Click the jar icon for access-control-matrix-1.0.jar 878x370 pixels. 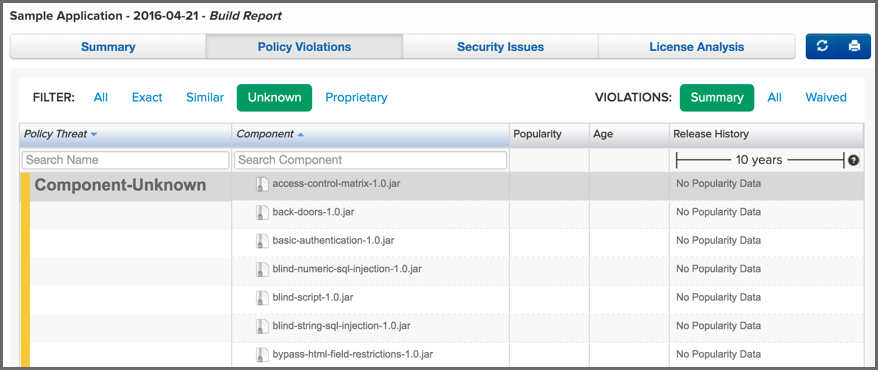pyautogui.click(x=261, y=184)
